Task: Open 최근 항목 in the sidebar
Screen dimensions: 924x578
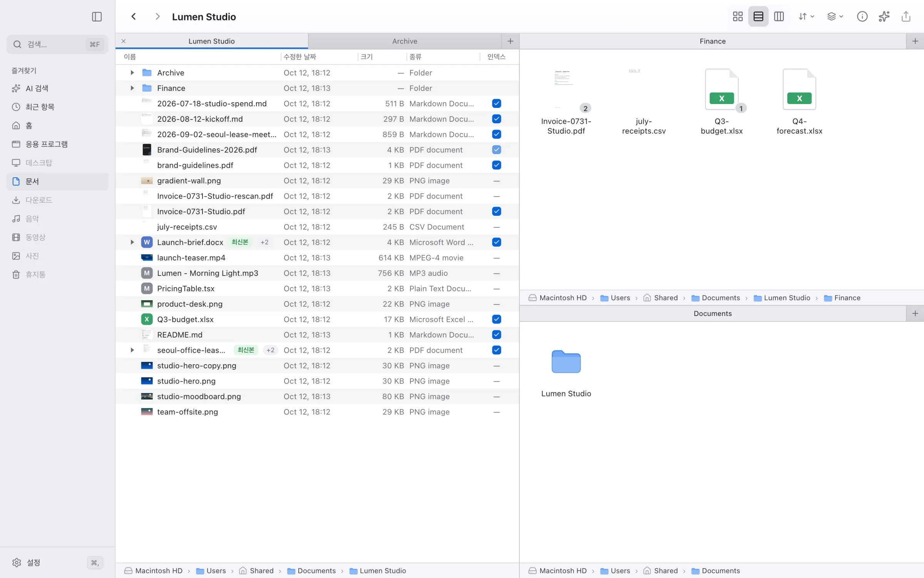Action: (x=58, y=107)
